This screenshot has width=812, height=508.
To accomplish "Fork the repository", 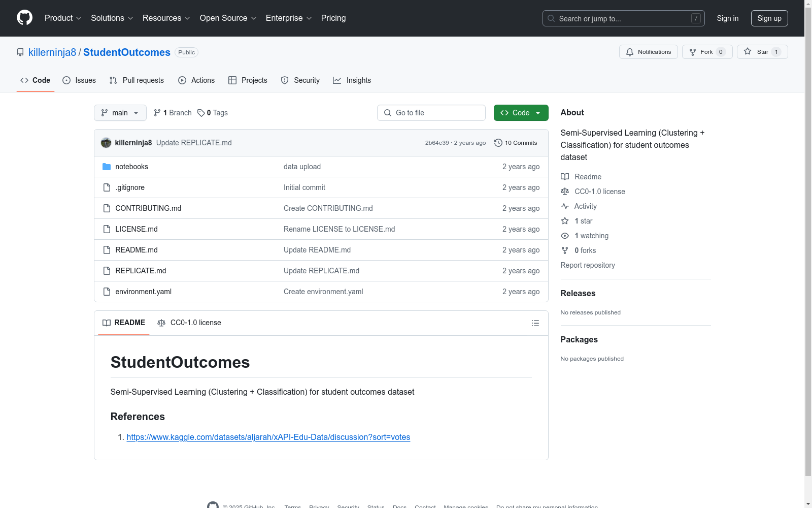I will [707, 52].
